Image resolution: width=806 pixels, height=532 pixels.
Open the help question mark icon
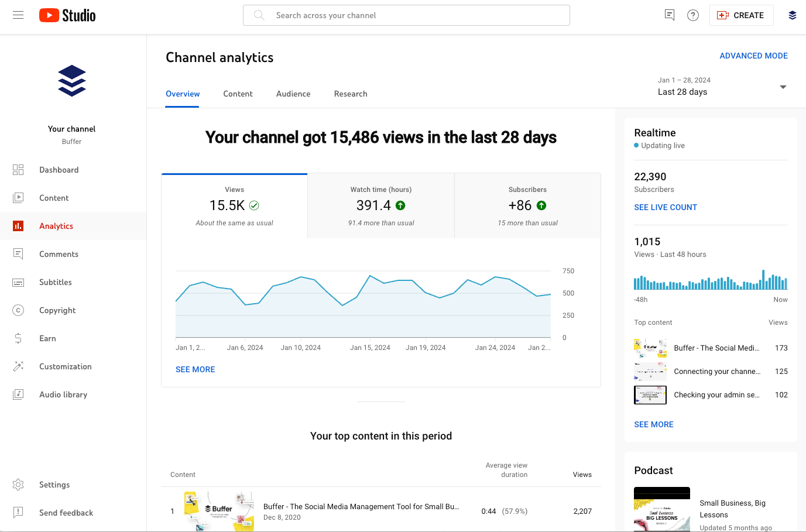coord(693,15)
